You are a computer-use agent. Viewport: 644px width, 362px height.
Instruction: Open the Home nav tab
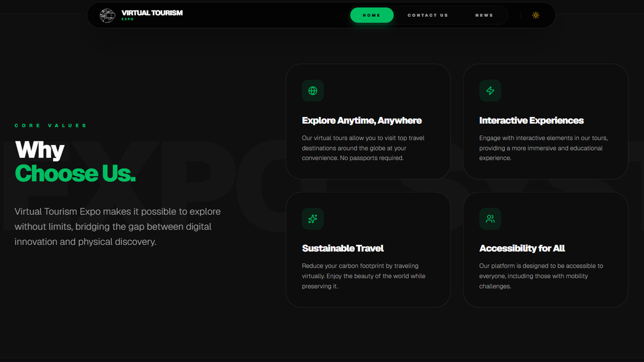[x=372, y=15]
